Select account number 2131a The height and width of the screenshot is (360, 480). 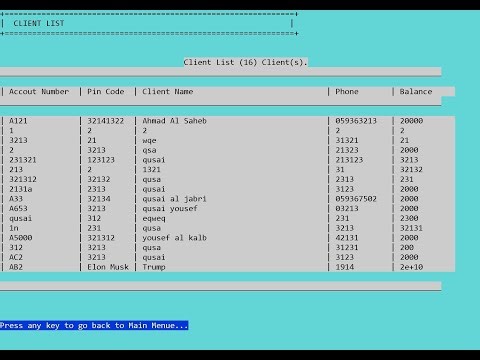pos(20,189)
